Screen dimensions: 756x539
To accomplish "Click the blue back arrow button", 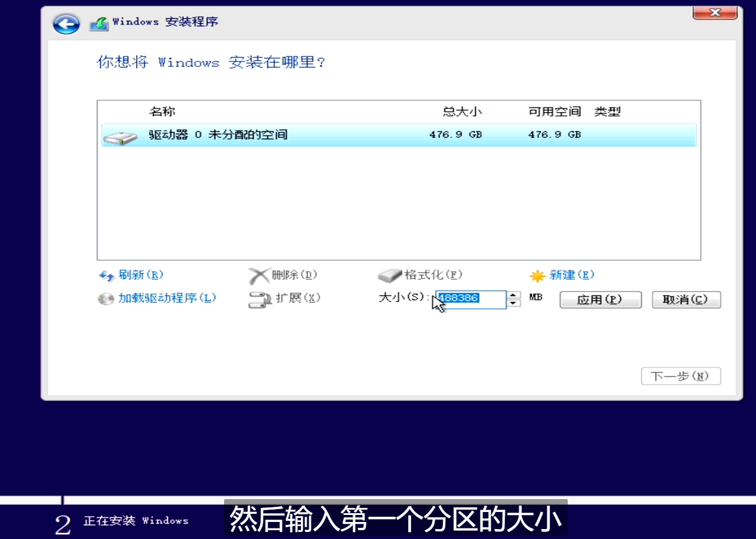I will pyautogui.click(x=65, y=23).
